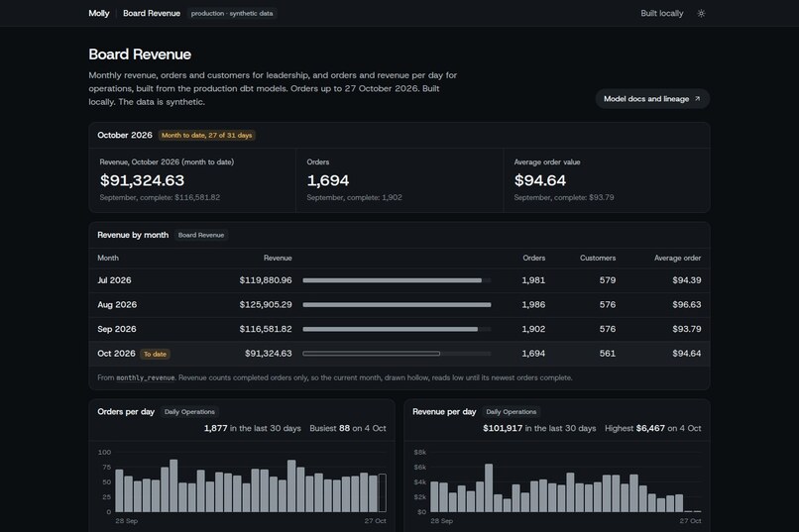Screen dimensions: 799x532
Task: Click Daily Operations tag beside Orders per day
Action: click(x=189, y=412)
